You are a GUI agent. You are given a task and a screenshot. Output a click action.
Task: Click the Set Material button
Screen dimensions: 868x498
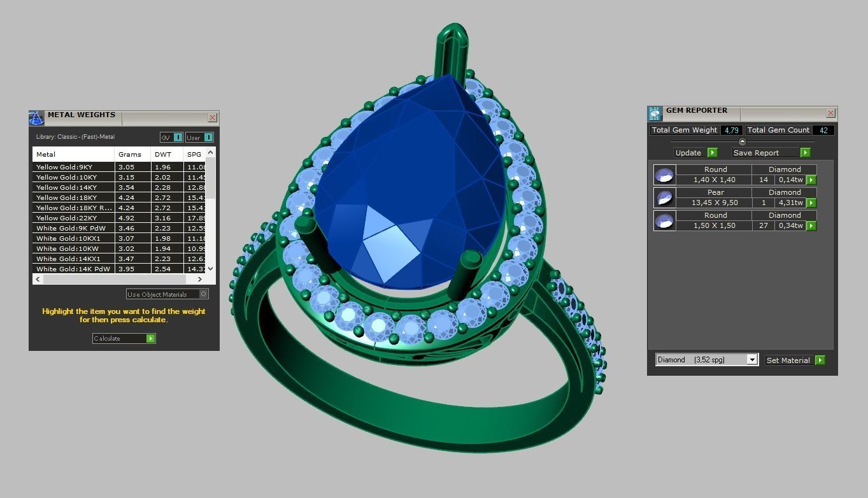(x=795, y=360)
